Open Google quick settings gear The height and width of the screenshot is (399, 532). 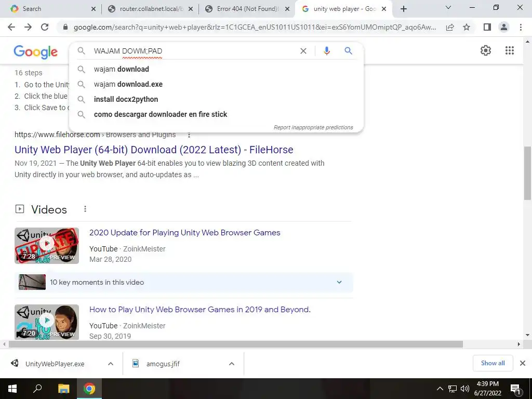486,50
